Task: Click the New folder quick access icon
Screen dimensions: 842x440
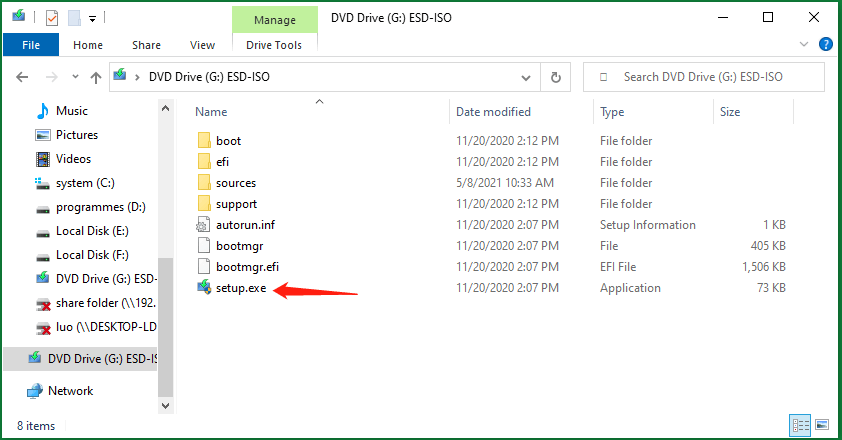Action: click(74, 18)
